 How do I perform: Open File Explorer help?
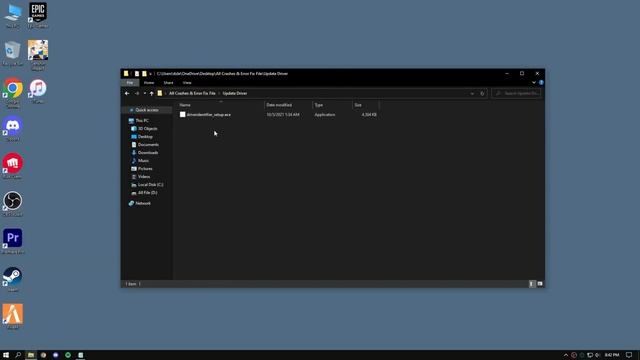pyautogui.click(x=541, y=82)
